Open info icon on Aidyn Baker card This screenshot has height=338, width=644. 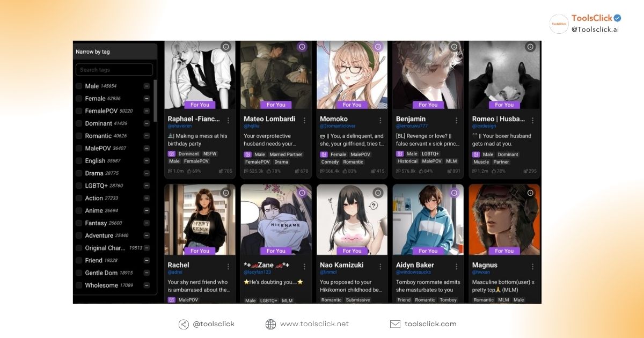pyautogui.click(x=455, y=193)
